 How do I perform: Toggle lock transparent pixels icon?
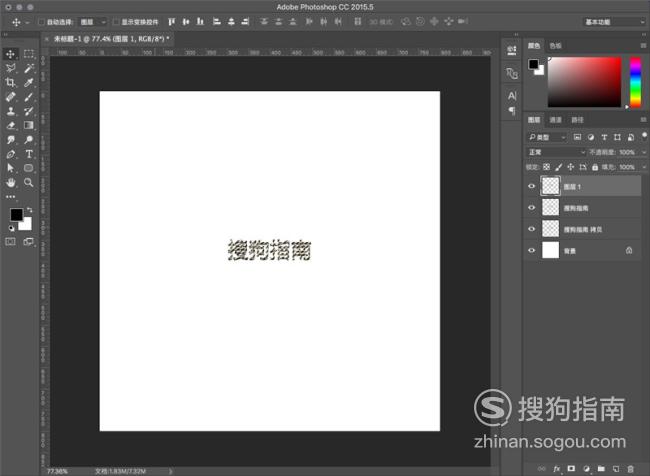pos(546,167)
